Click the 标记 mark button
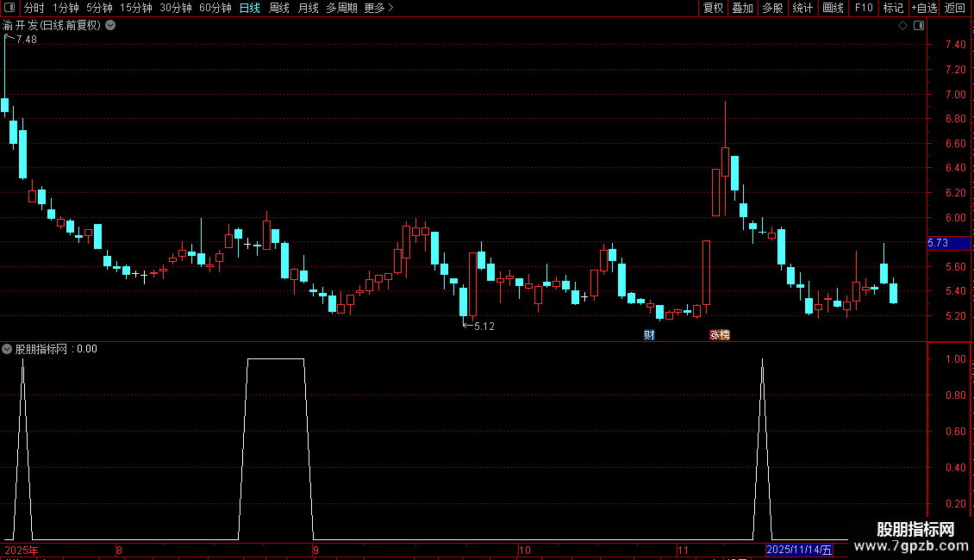Viewport: 974px width, 560px height. tap(893, 8)
